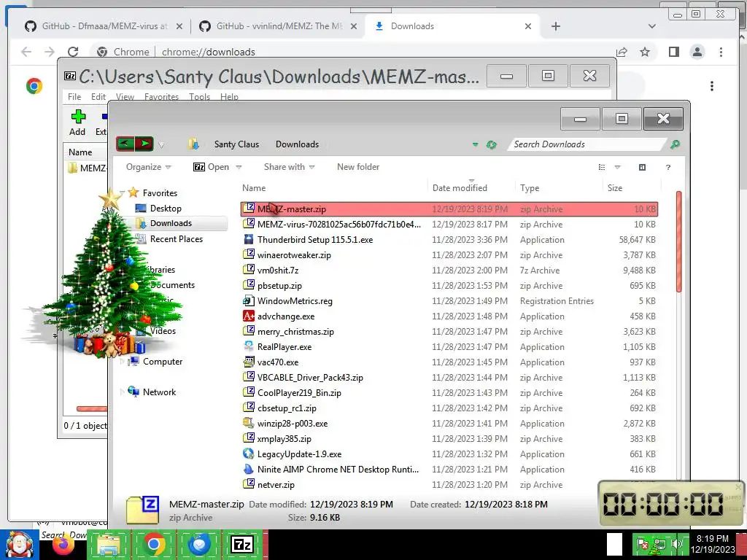Select the WindowMetrics.reg file icon
Viewport: 747px width, 560px height.
pos(248,301)
